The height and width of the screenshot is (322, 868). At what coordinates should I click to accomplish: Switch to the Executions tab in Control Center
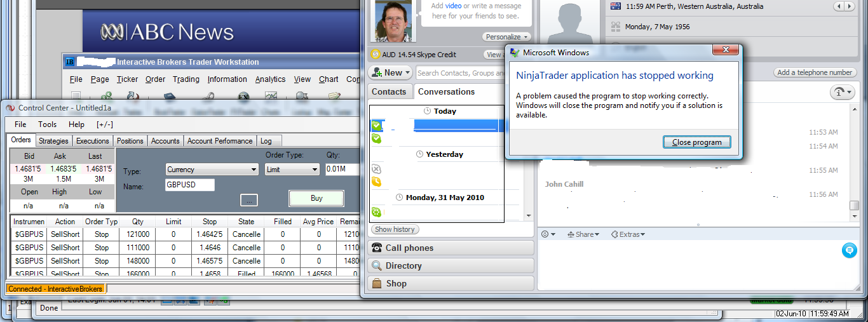93,141
